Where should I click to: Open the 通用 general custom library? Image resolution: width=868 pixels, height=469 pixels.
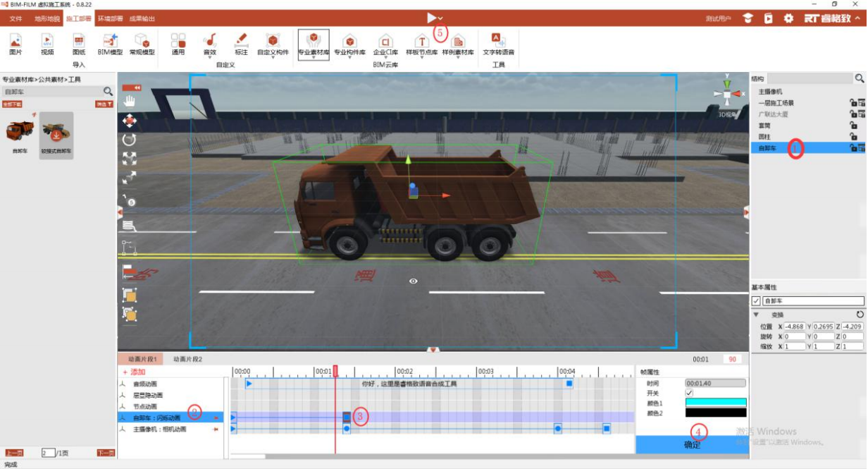click(178, 44)
